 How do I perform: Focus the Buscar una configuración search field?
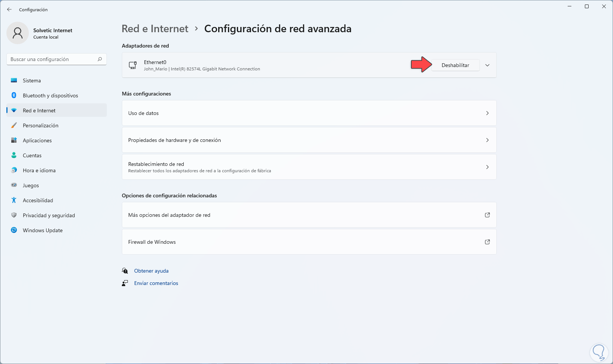52,59
